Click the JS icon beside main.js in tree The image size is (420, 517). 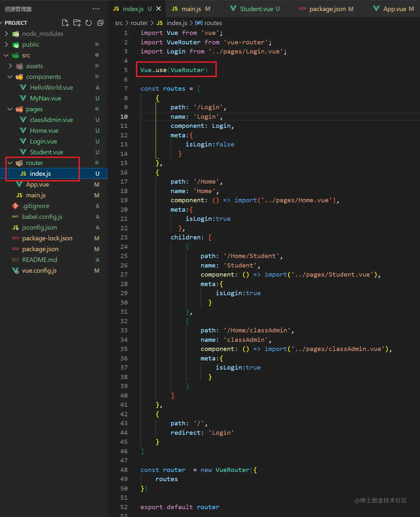tap(19, 195)
